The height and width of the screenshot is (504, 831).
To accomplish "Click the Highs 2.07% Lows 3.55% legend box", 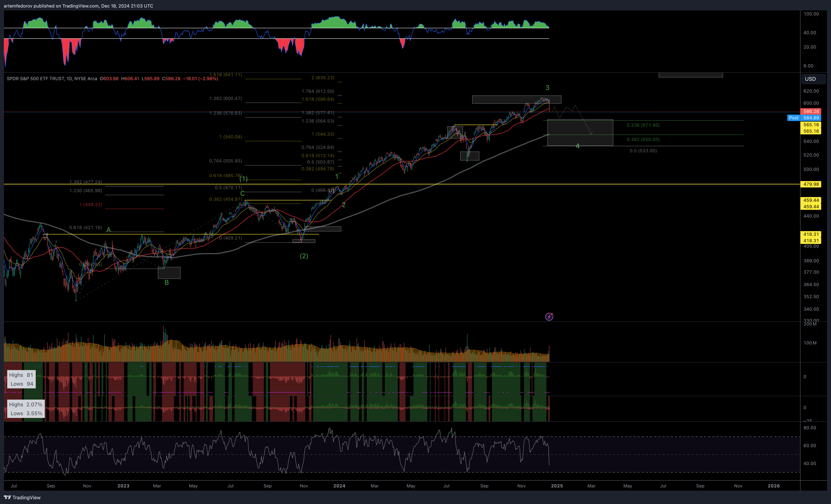I will 26,409.
